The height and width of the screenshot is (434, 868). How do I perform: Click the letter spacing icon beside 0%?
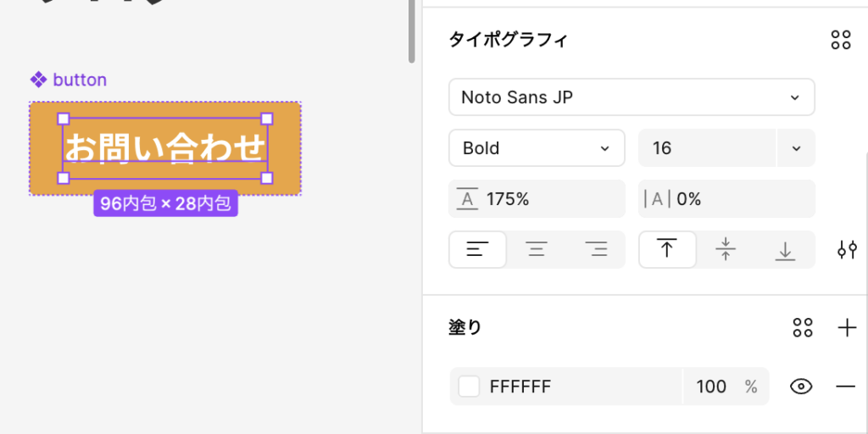(657, 199)
